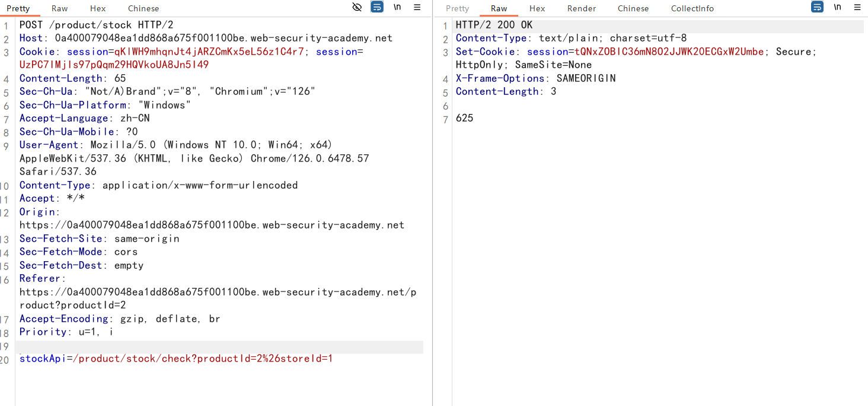Toggle non-printable characters in request panel
Image resolution: width=868 pixels, height=406 pixels.
(397, 7)
